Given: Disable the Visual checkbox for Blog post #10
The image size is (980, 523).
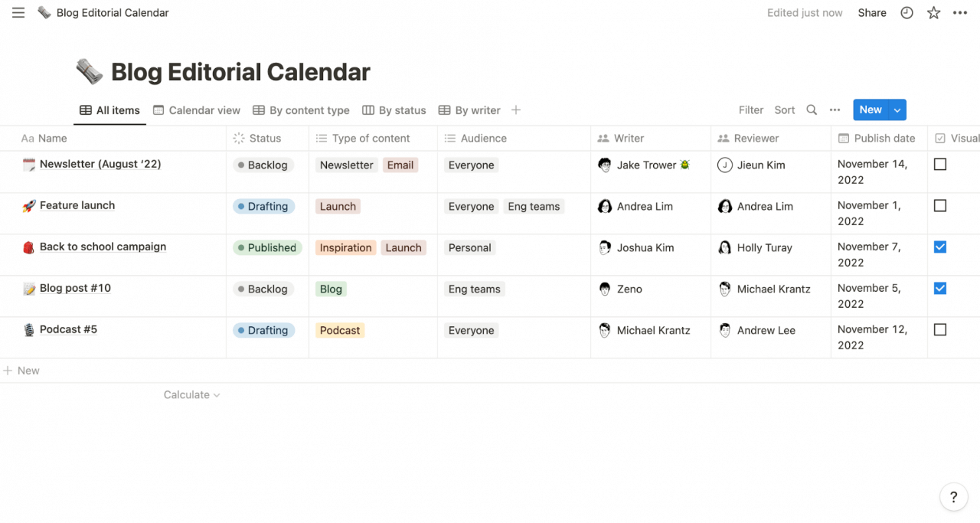Looking at the screenshot, I should click(940, 288).
